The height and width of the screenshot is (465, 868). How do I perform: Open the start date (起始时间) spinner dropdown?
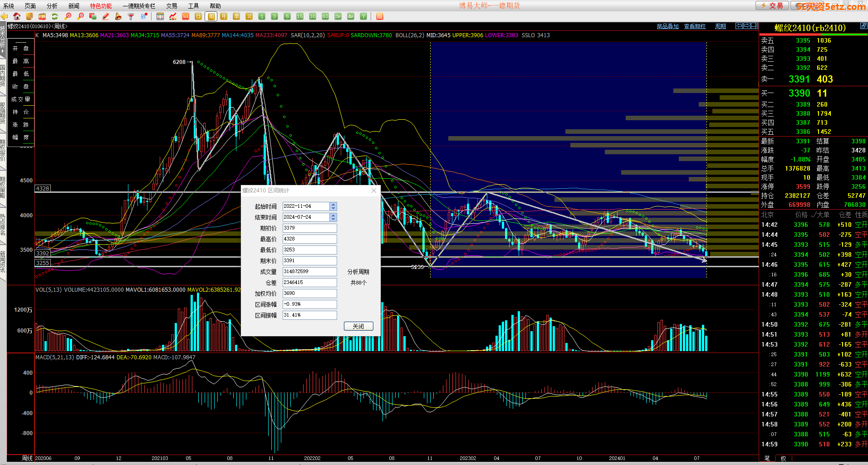click(333, 206)
